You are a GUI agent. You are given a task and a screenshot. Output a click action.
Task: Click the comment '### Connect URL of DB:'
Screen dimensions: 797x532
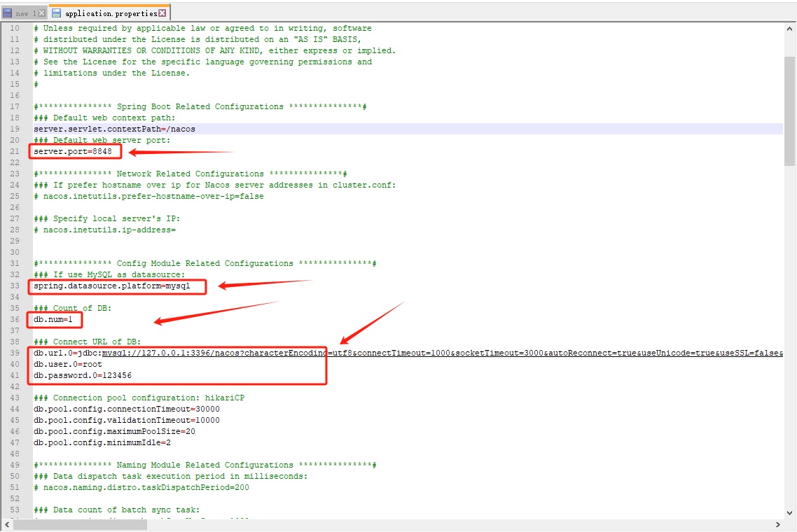tap(88, 342)
